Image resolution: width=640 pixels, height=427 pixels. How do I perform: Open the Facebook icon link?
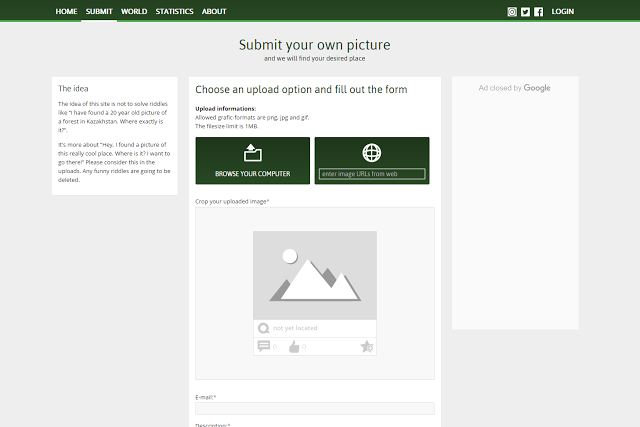point(538,12)
